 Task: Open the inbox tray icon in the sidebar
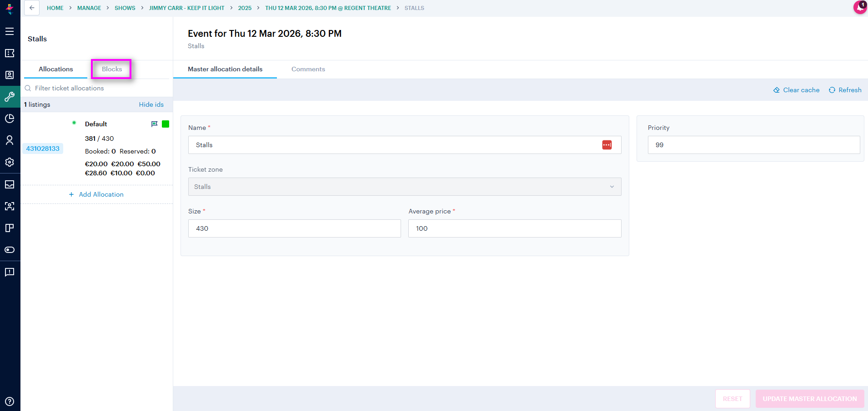pos(10,184)
